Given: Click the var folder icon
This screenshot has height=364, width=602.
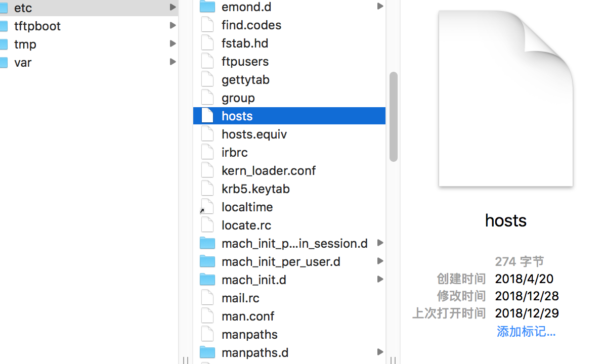Looking at the screenshot, I should (4, 63).
